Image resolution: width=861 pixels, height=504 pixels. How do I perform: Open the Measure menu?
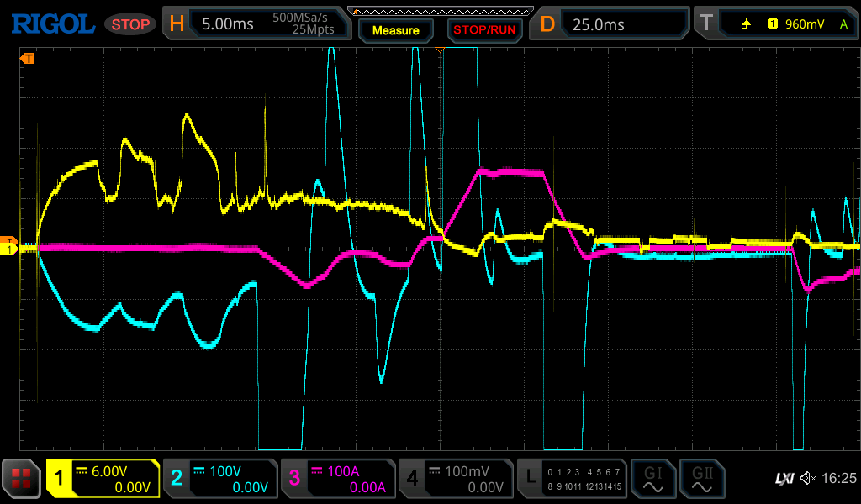(x=395, y=30)
